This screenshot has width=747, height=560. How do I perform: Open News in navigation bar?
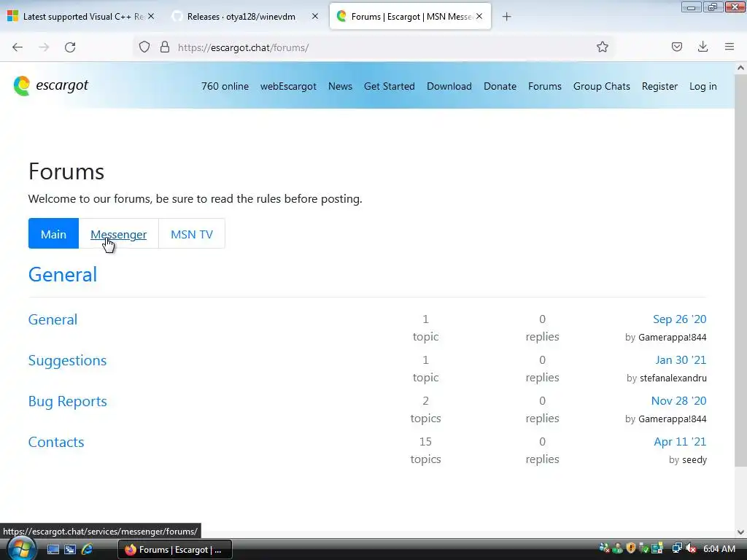pos(340,86)
